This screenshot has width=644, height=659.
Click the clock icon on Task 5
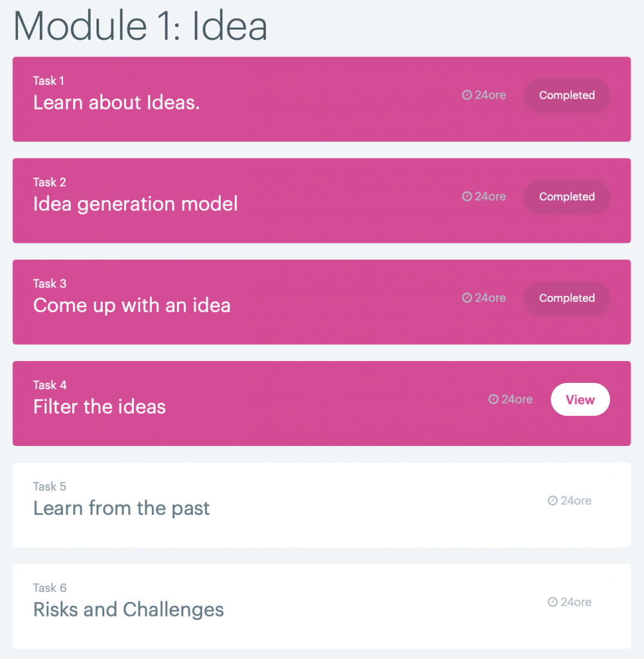(553, 501)
